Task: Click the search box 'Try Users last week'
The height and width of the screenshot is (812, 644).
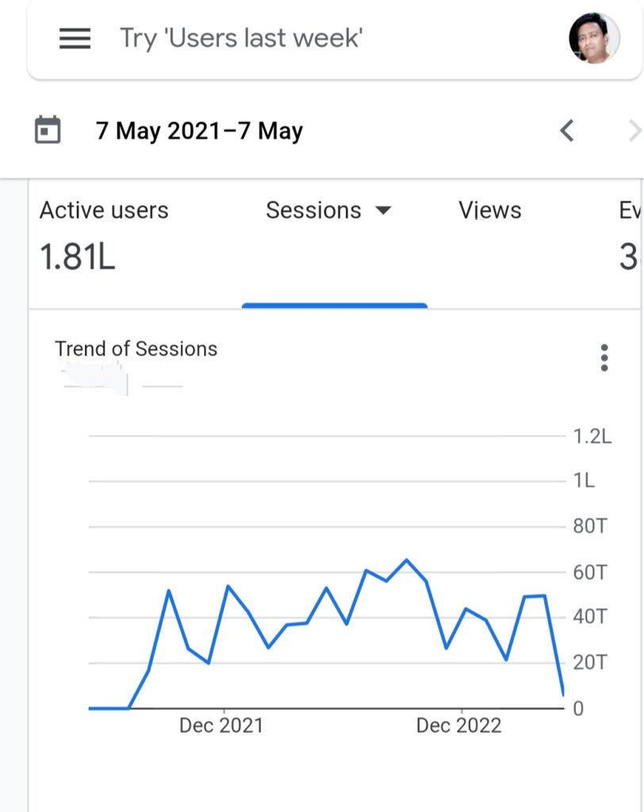Action: click(241, 38)
